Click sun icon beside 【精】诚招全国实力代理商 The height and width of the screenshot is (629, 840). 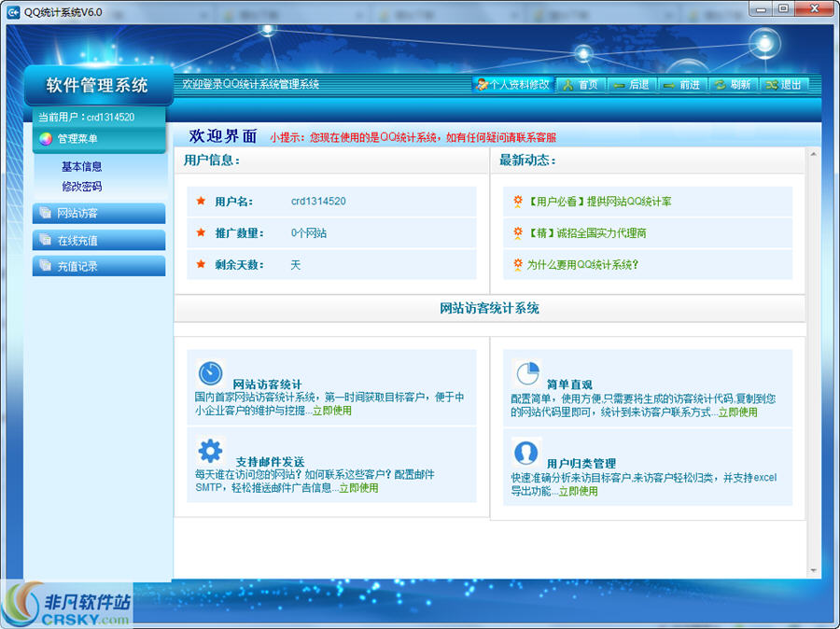pyautogui.click(x=517, y=233)
